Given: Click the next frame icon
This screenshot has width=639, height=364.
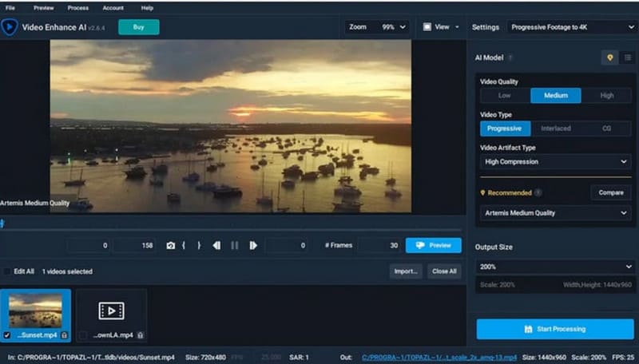Looking at the screenshot, I should point(253,246).
